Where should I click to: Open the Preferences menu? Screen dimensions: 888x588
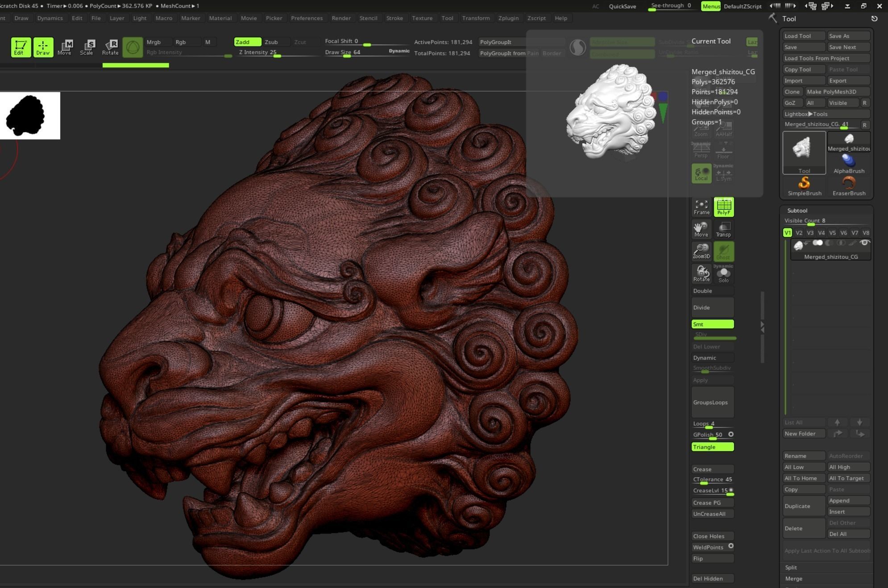click(x=307, y=18)
